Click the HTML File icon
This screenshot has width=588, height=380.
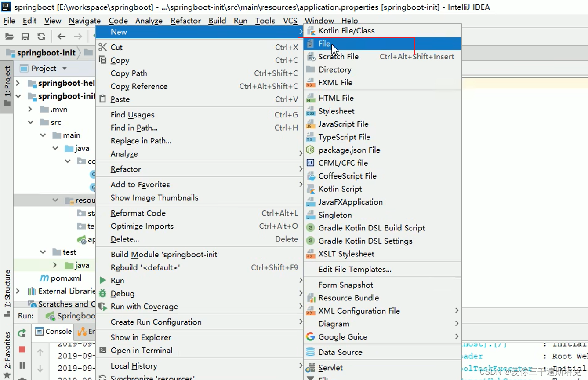coord(311,98)
